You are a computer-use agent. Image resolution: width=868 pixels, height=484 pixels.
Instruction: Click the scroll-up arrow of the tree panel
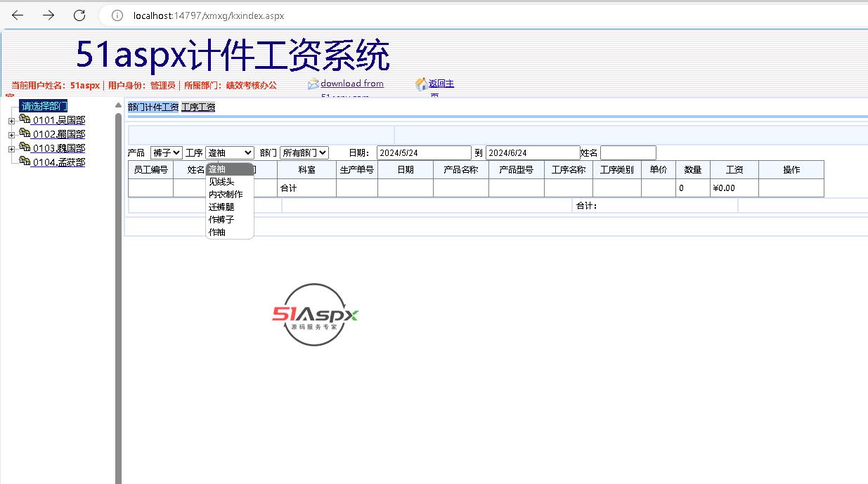pyautogui.click(x=118, y=105)
